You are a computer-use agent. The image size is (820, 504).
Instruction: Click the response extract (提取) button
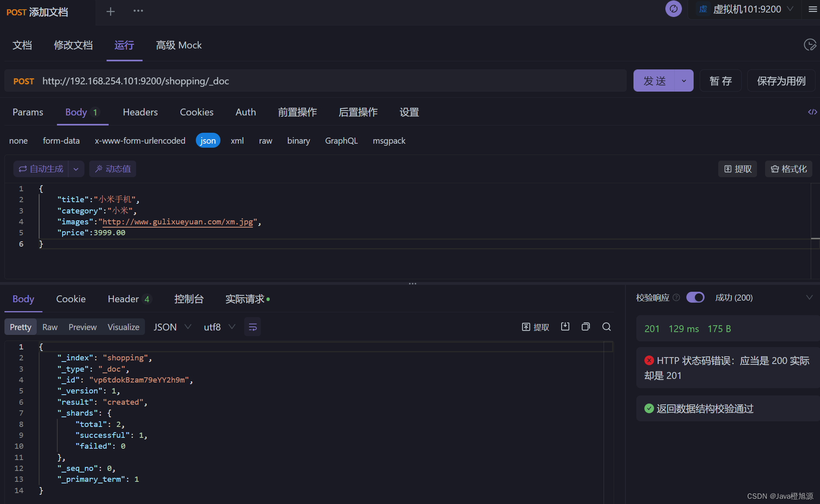pyautogui.click(x=535, y=327)
